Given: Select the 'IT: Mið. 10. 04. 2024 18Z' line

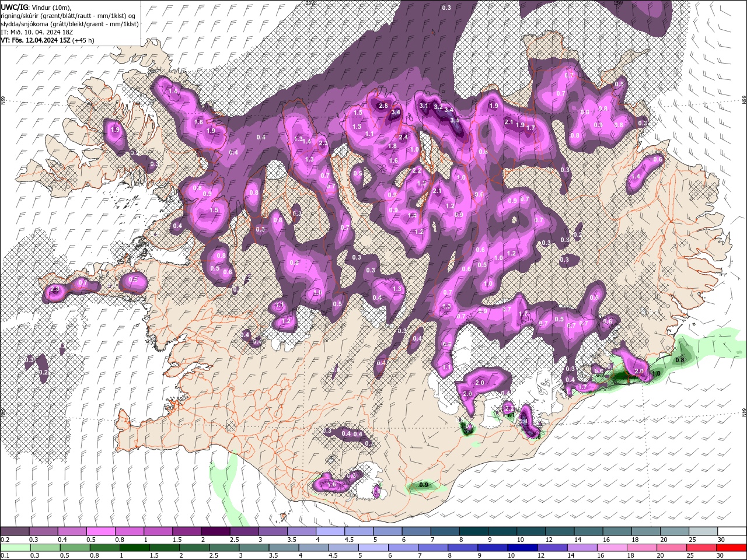Looking at the screenshot, I should click(x=36, y=32).
